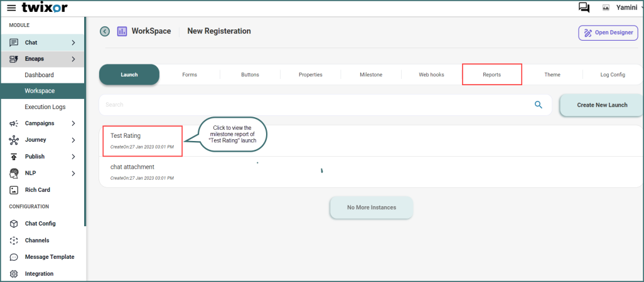Expand the Chat module chevron

73,43
